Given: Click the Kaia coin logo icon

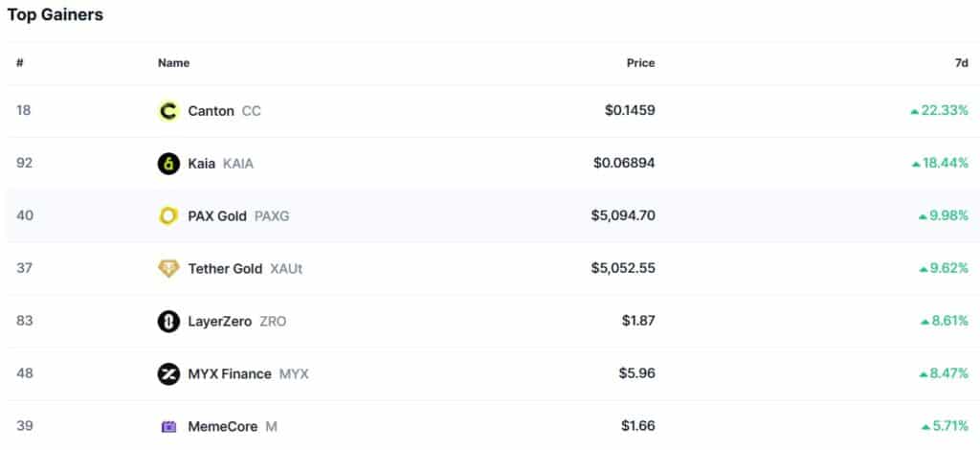Looking at the screenshot, I should 168,164.
